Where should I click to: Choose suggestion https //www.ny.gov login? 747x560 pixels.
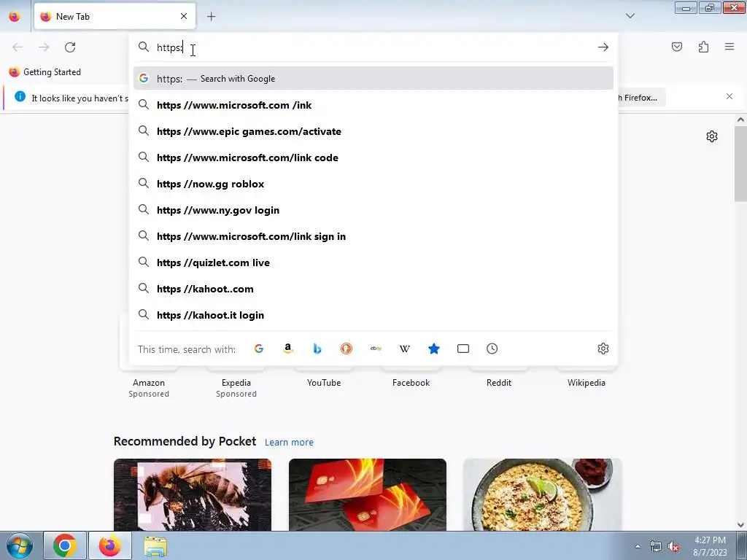pyautogui.click(x=373, y=210)
